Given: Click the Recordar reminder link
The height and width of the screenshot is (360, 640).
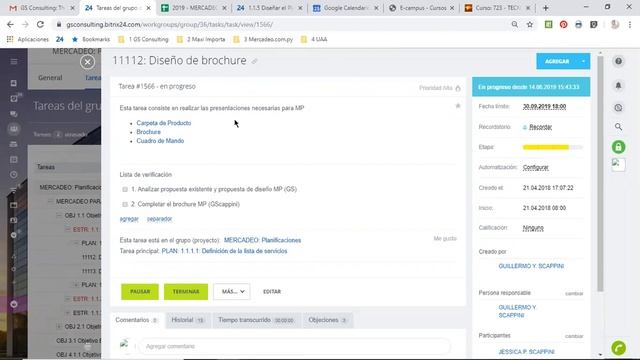Looking at the screenshot, I should coord(540,127).
